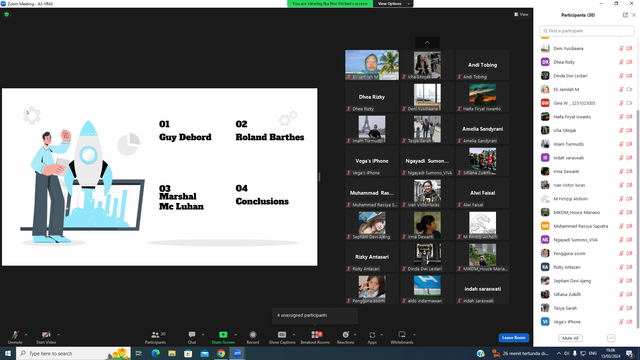Image resolution: width=640 pixels, height=360 pixels.
Task: Click the Record icon
Action: click(253, 335)
